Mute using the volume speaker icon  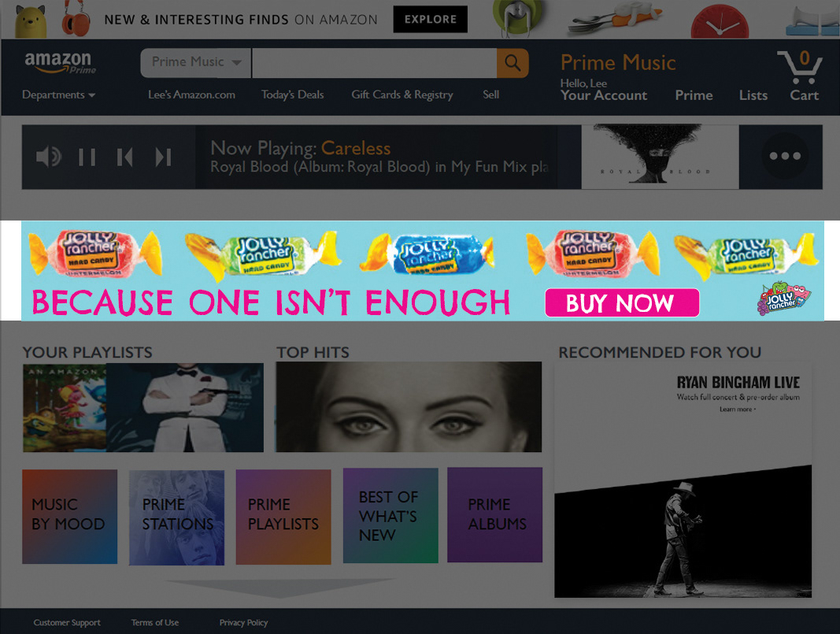coord(49,157)
